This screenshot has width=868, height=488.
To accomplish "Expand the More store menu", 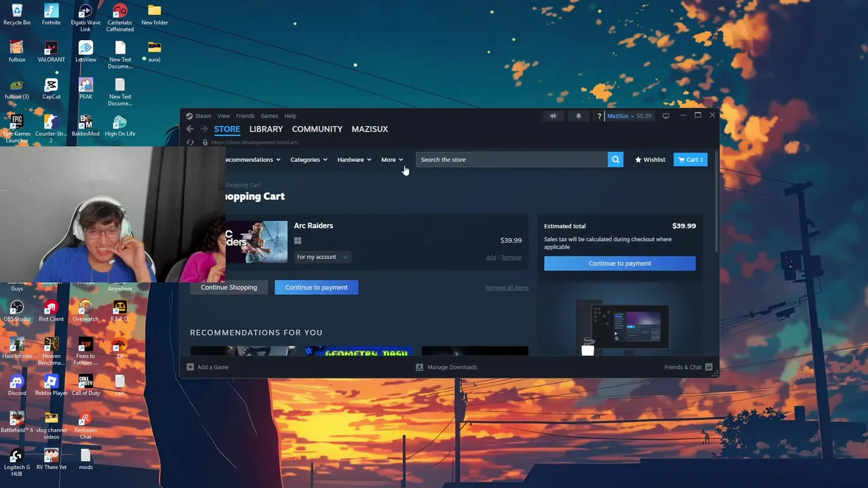I will pyautogui.click(x=392, y=160).
